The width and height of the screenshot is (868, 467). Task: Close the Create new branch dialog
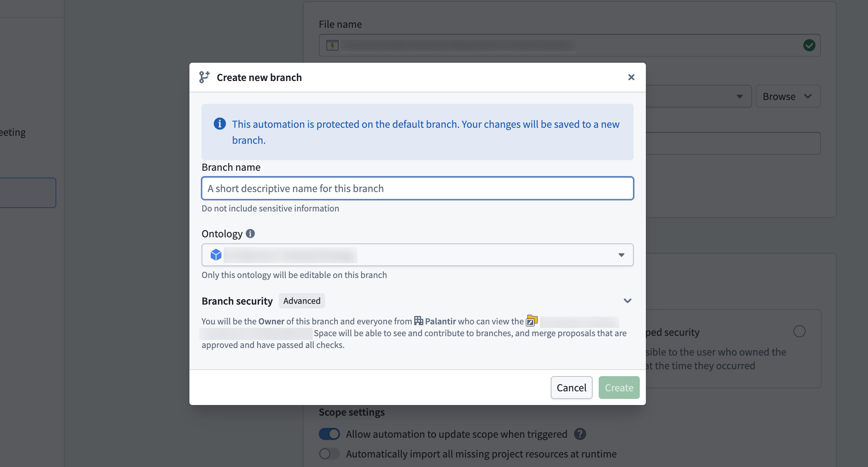[631, 77]
